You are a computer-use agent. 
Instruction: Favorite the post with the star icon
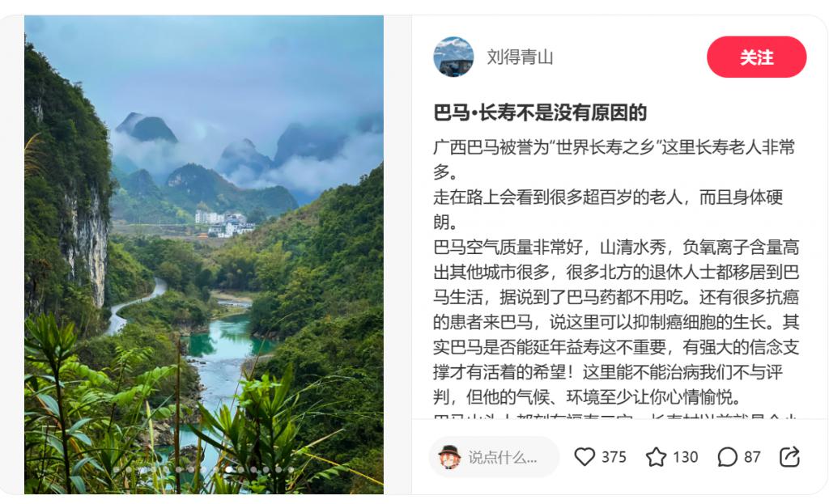656,457
